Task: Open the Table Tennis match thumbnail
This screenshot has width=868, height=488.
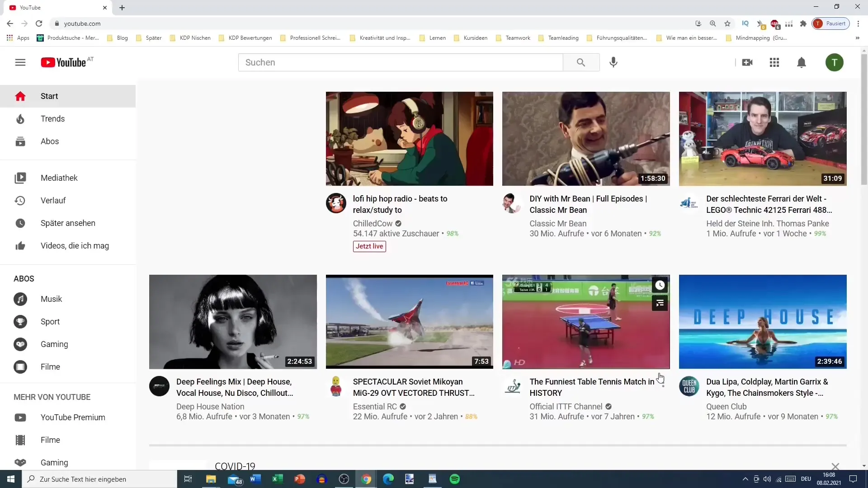Action: (586, 322)
